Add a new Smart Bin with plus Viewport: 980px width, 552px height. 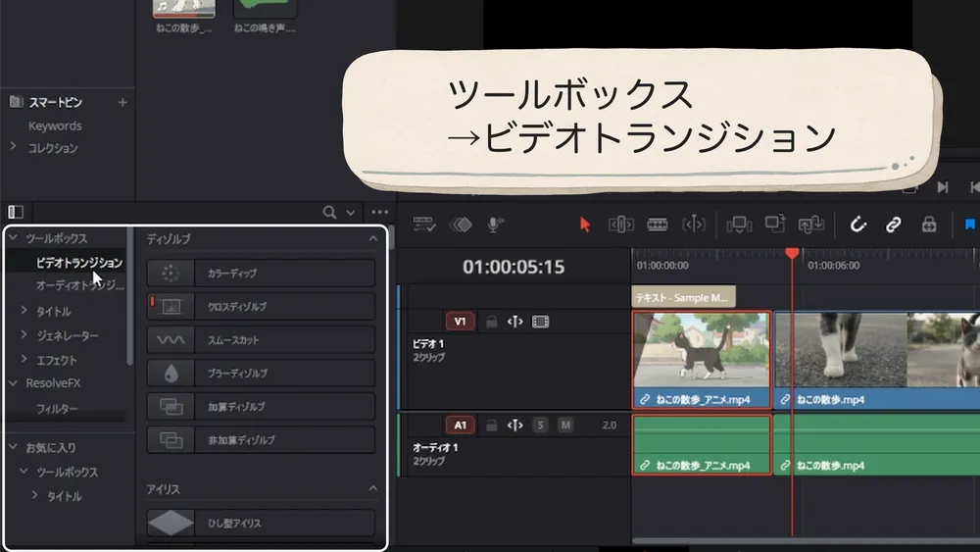pyautogui.click(x=122, y=102)
